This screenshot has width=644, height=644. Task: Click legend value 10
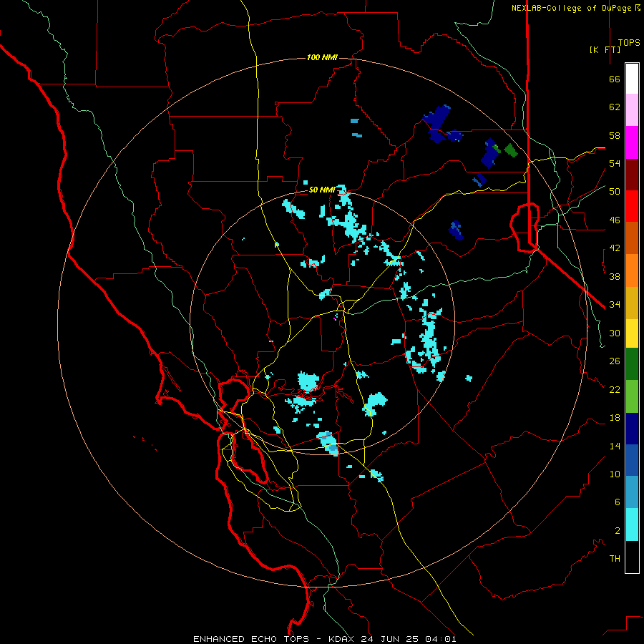[615, 474]
